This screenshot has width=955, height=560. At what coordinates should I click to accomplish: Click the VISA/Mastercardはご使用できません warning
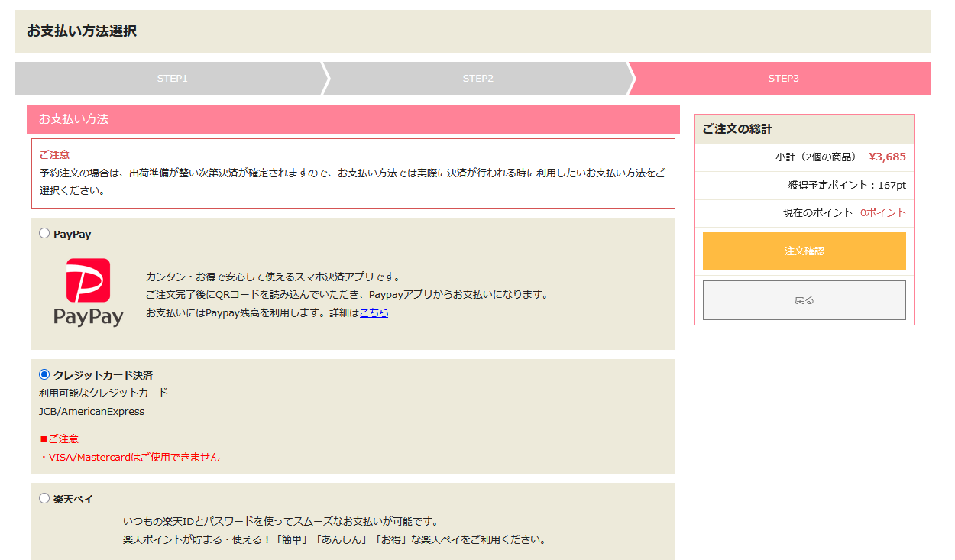(130, 457)
